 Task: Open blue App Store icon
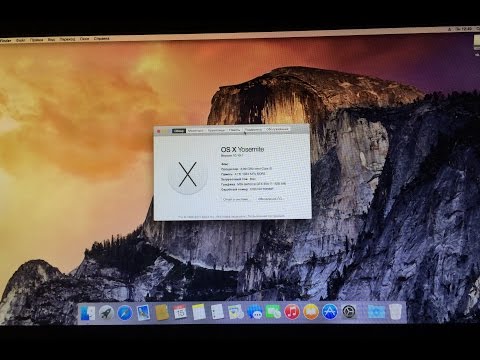coord(329,312)
